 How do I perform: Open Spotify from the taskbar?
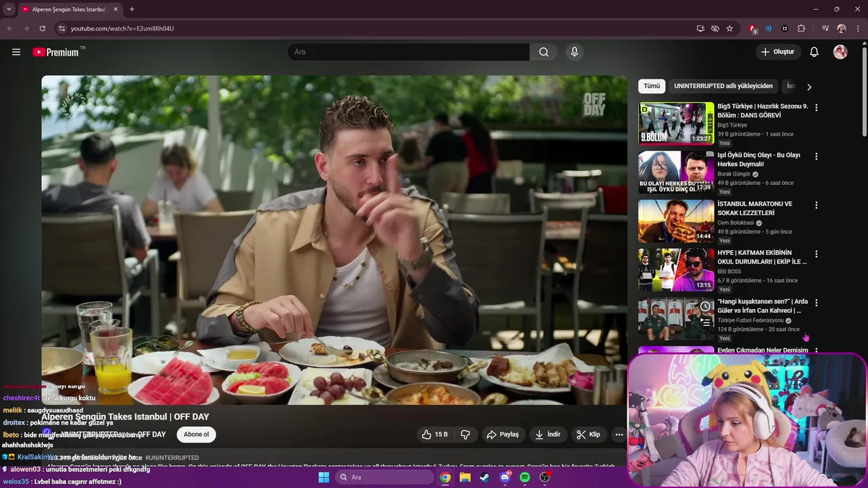525,477
